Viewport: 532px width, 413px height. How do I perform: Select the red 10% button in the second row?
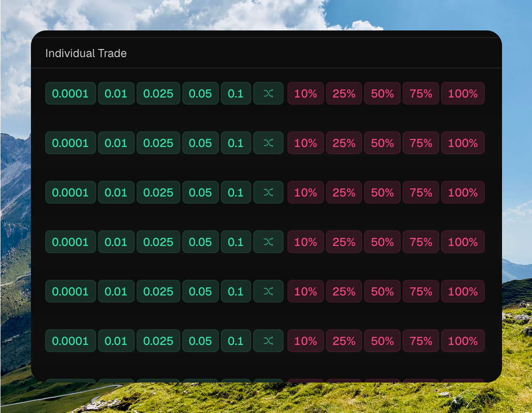tap(305, 143)
